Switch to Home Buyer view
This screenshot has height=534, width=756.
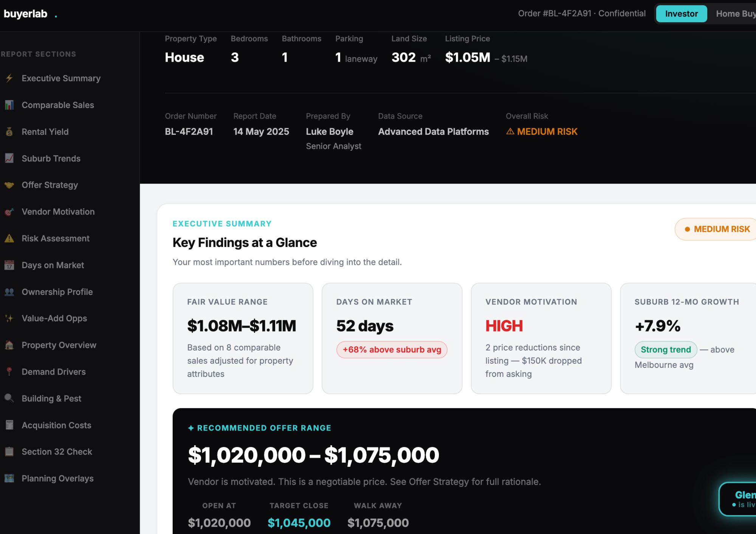pyautogui.click(x=736, y=14)
